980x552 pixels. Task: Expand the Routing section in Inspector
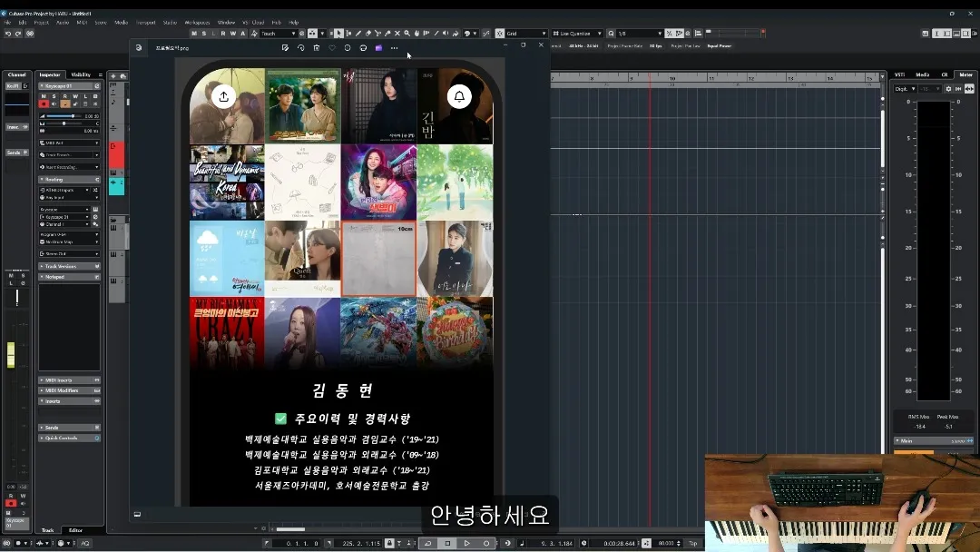[69, 180]
